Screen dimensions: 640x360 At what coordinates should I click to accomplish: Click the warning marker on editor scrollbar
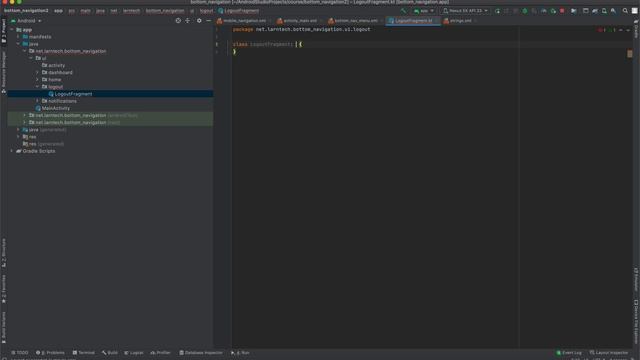pos(630,53)
